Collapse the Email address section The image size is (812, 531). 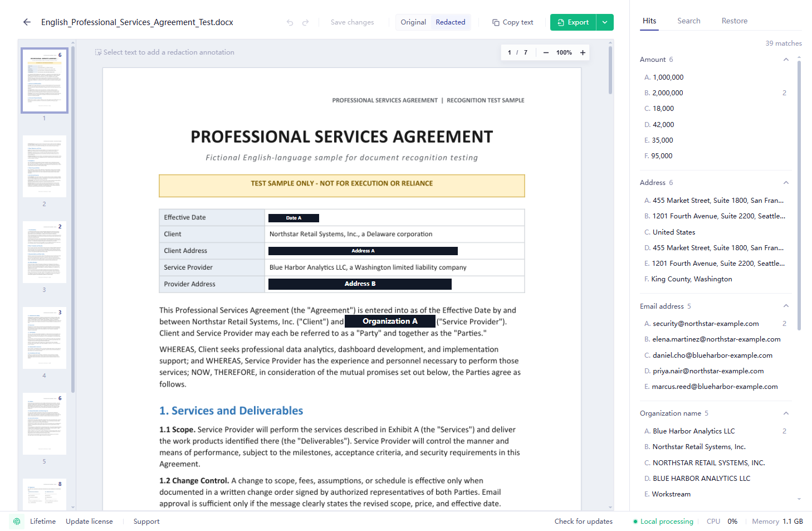786,306
